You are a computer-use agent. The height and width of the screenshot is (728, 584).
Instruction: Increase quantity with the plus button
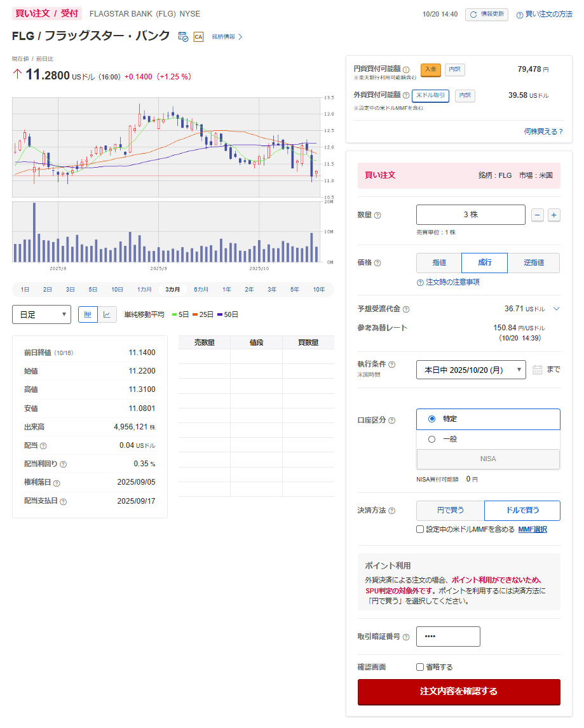click(553, 215)
